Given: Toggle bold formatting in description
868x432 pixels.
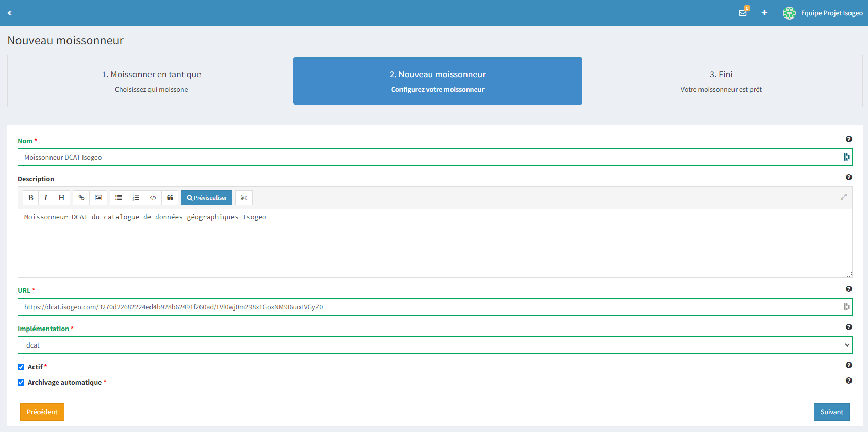Looking at the screenshot, I should 31,198.
